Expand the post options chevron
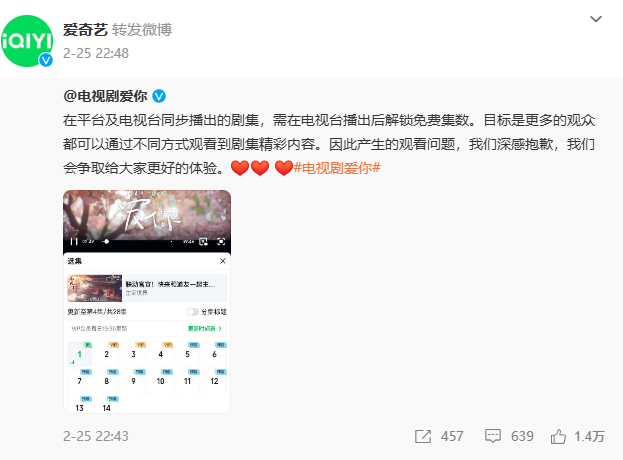 click(x=596, y=19)
